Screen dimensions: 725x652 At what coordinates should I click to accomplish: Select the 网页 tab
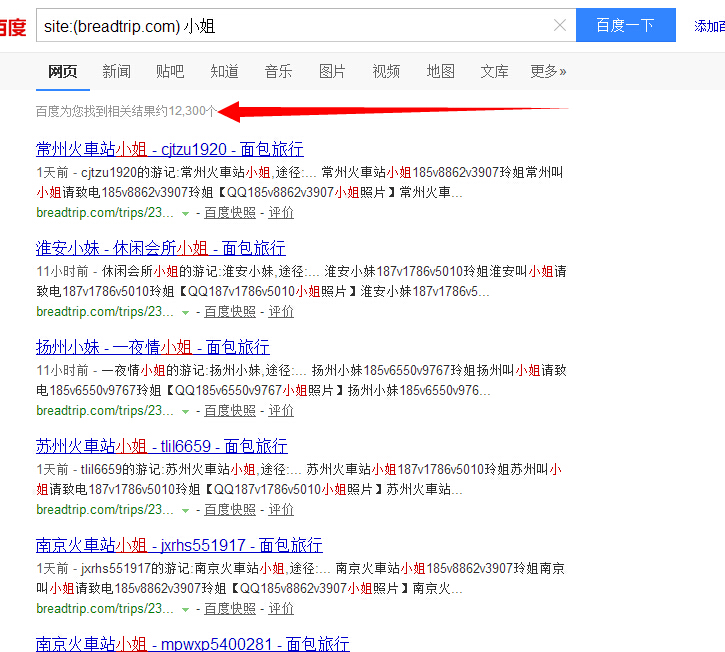click(x=63, y=71)
